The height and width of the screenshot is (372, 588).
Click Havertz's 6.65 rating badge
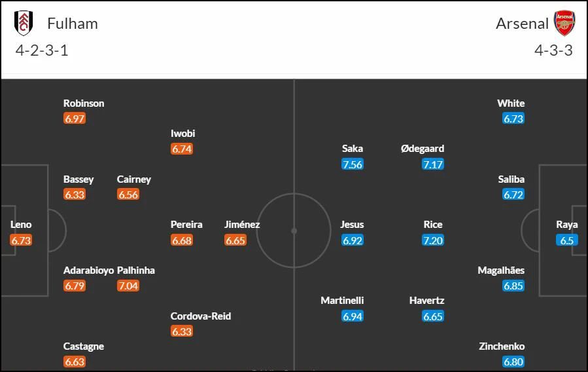pyautogui.click(x=433, y=316)
